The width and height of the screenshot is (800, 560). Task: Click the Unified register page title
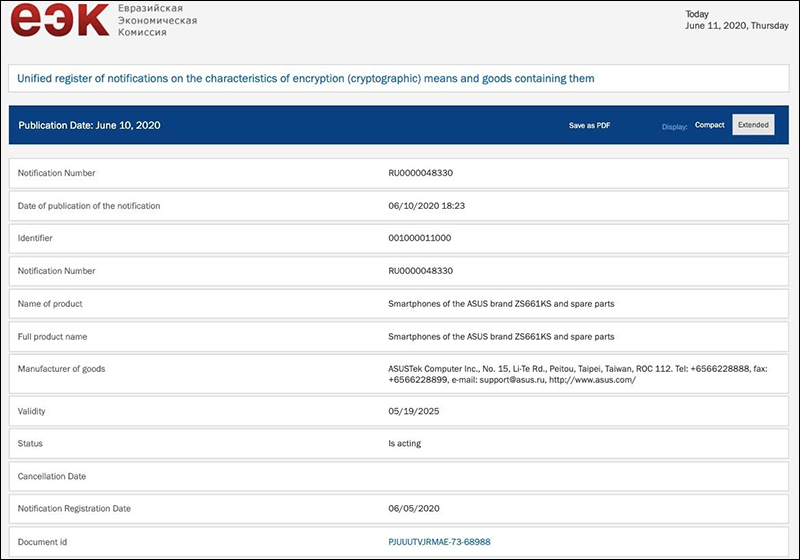tap(306, 78)
